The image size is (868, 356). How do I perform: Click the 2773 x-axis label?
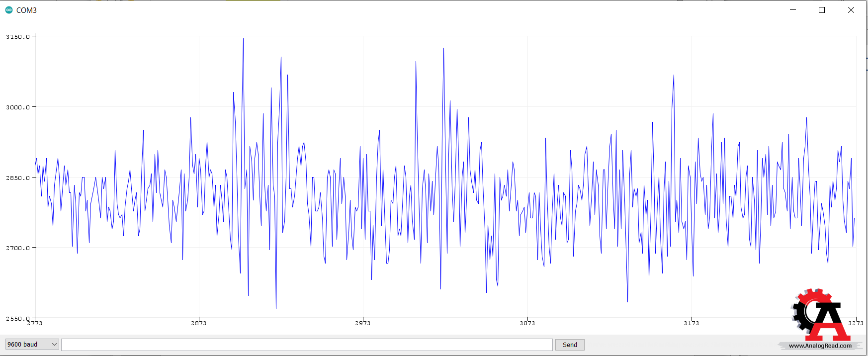click(35, 323)
